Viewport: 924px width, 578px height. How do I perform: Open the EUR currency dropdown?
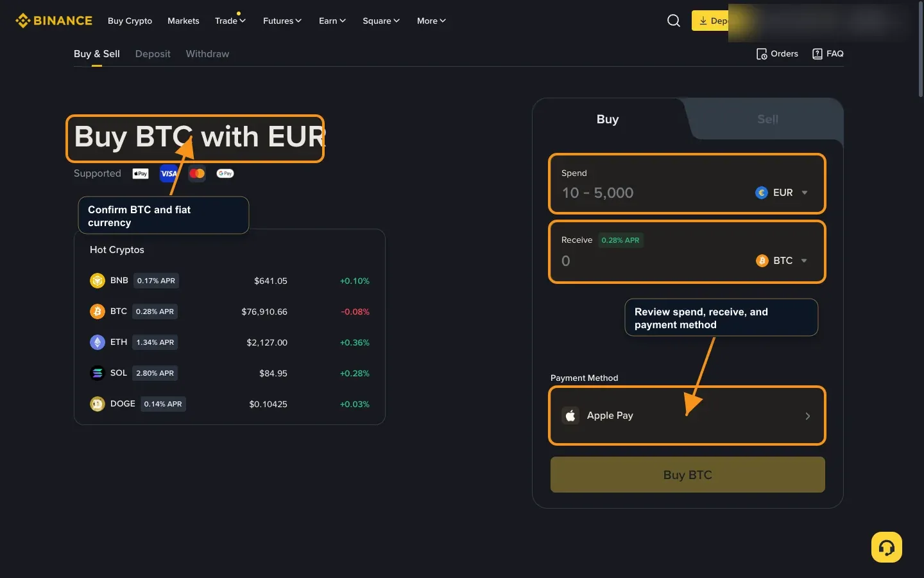point(782,193)
